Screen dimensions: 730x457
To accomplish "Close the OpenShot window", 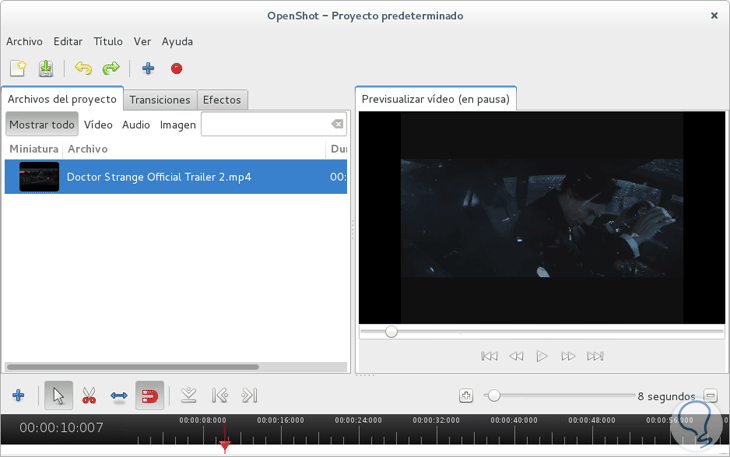I will point(714,16).
